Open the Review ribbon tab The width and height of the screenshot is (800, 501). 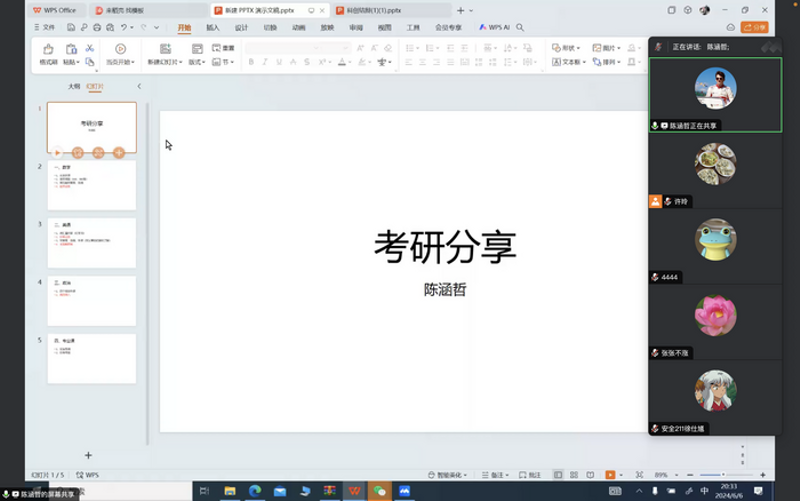pos(356,28)
